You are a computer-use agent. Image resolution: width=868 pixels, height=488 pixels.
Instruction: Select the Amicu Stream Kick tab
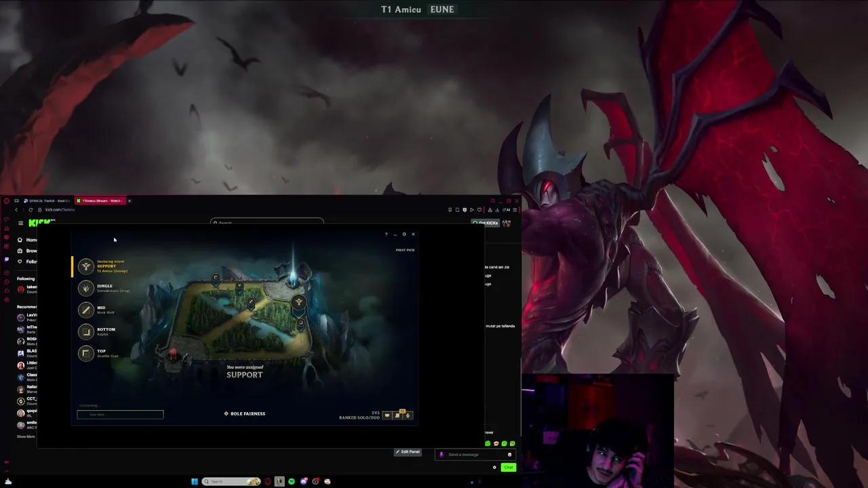pyautogui.click(x=100, y=201)
